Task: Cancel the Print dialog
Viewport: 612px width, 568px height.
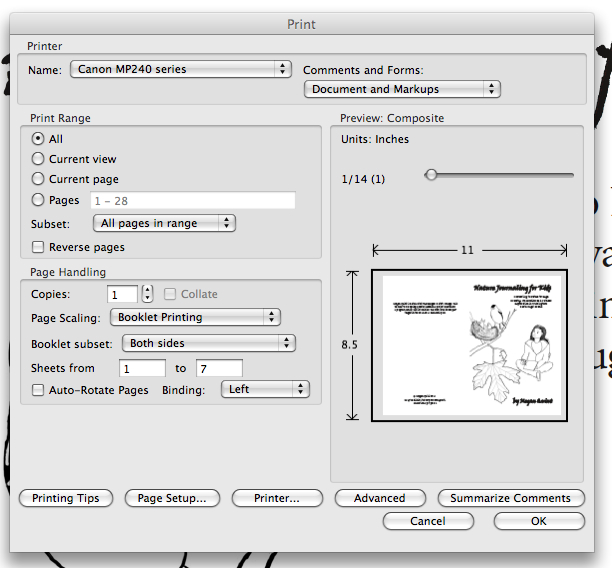Action: click(428, 521)
